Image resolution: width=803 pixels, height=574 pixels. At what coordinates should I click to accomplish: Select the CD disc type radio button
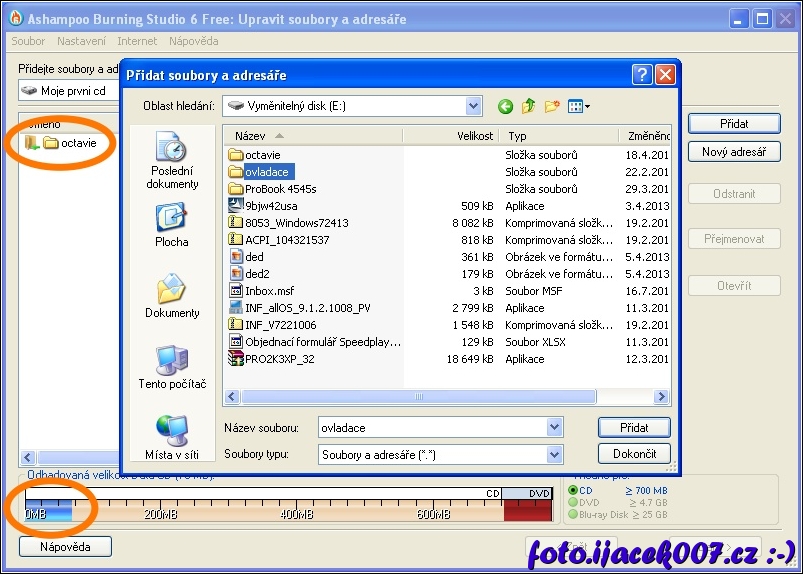point(573,491)
